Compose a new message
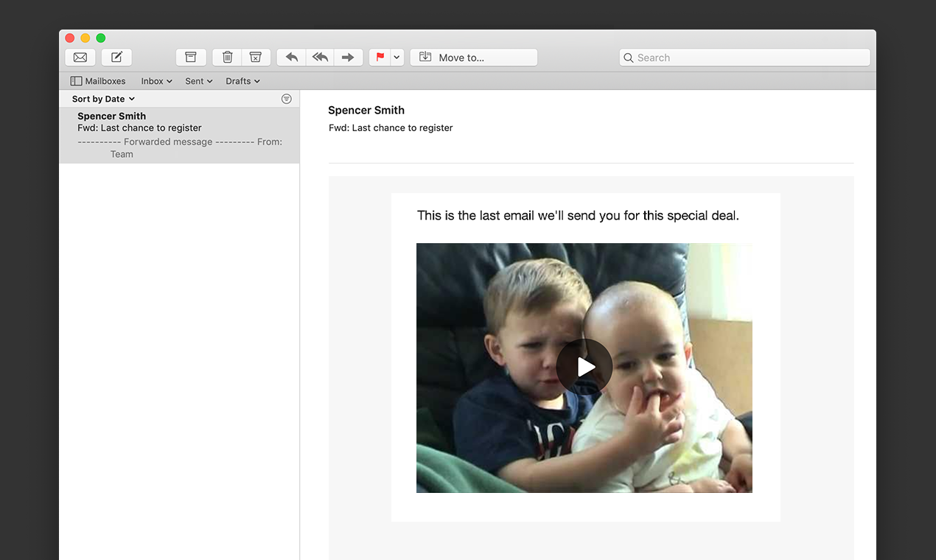The image size is (936, 560). [x=116, y=57]
